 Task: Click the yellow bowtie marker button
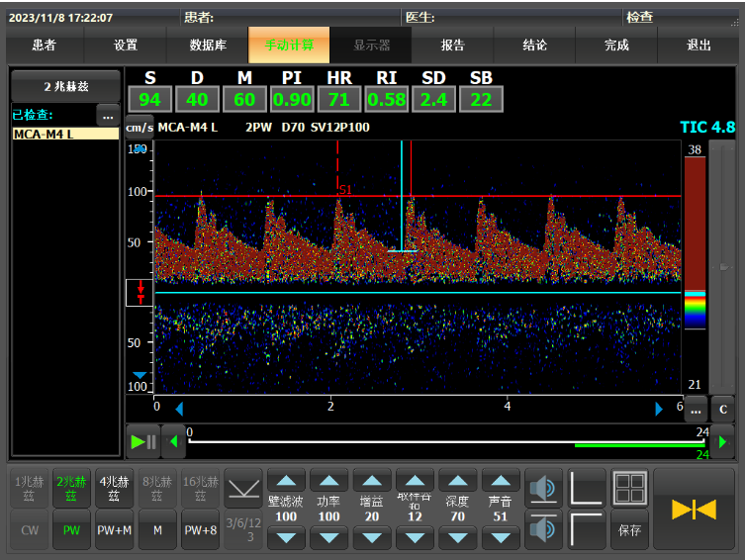click(694, 510)
